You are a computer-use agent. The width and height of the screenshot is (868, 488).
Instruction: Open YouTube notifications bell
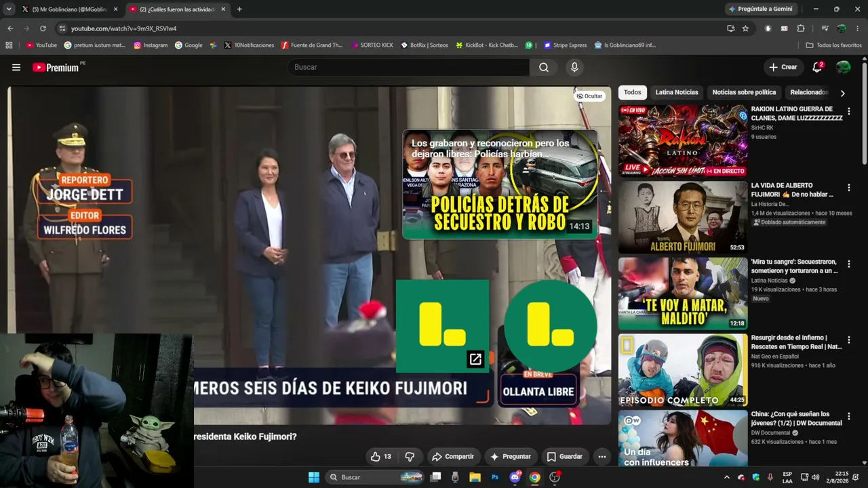tap(817, 67)
